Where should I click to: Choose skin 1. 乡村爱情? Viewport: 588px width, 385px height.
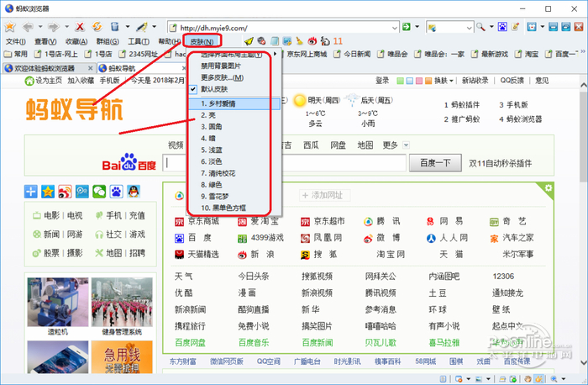234,103
